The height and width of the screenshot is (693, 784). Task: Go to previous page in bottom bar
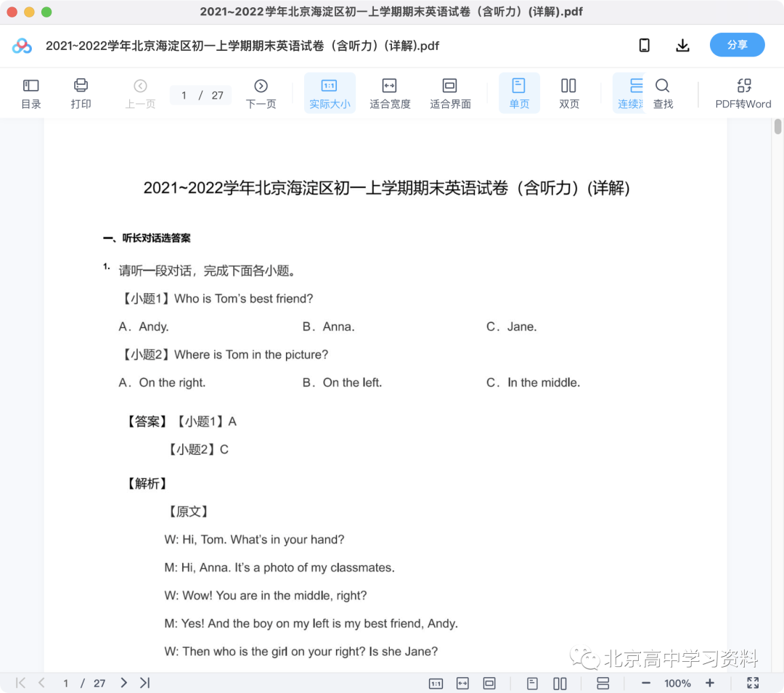click(x=41, y=683)
